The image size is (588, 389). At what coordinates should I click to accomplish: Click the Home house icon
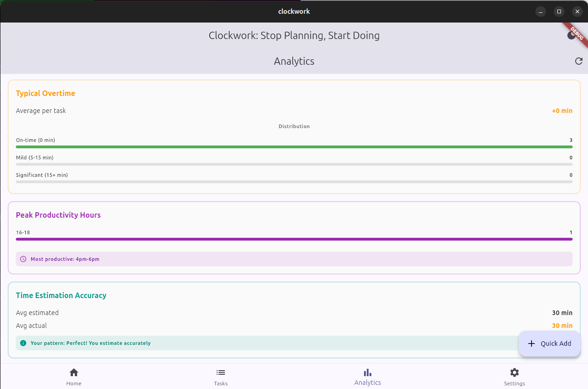tap(73, 372)
